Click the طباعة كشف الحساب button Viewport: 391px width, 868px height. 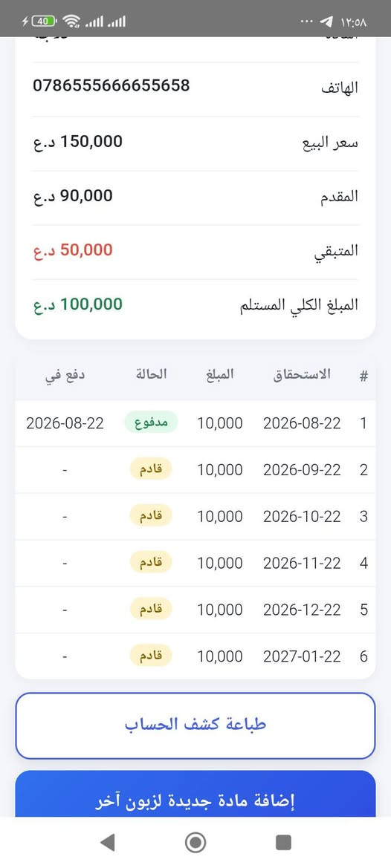[x=195, y=725]
